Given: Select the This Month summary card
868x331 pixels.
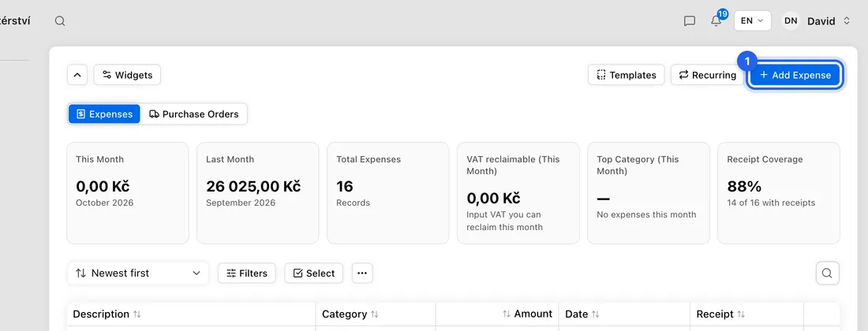Looking at the screenshot, I should [127, 193].
